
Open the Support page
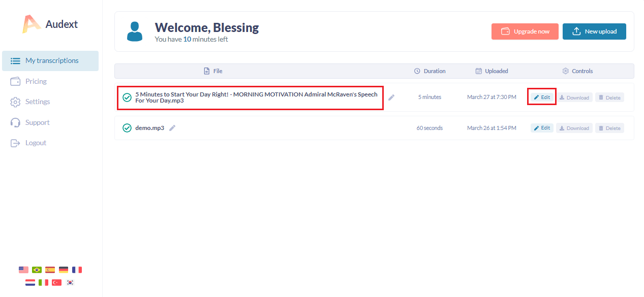click(x=37, y=122)
